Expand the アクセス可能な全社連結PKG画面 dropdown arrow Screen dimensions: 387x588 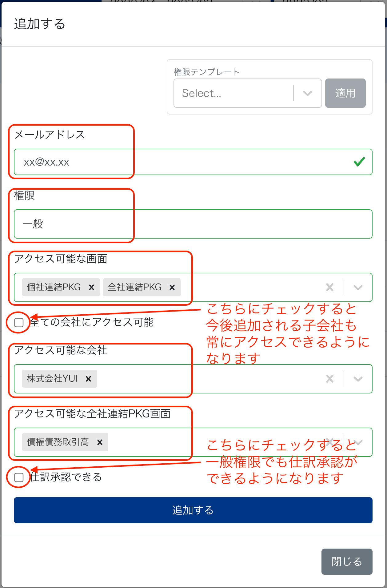358,442
